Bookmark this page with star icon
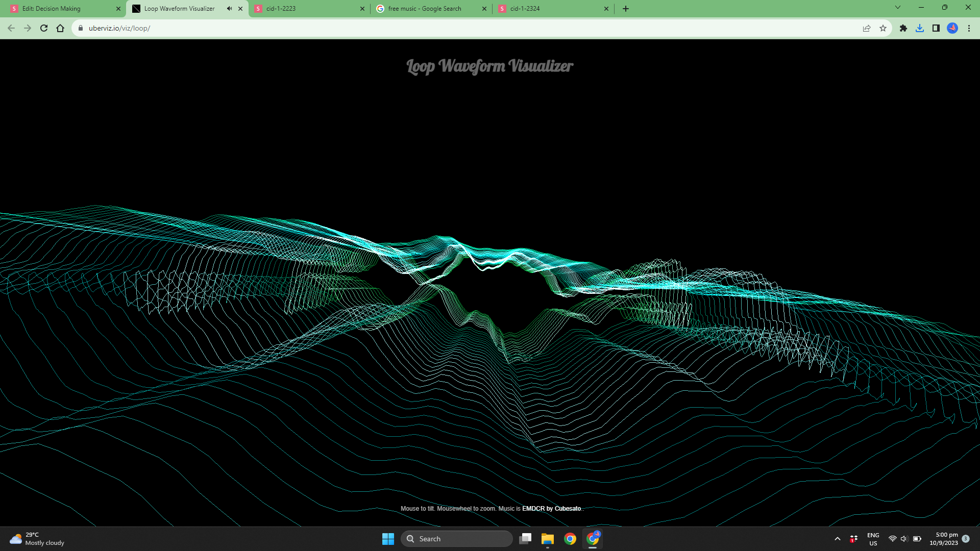980x551 pixels. [883, 28]
